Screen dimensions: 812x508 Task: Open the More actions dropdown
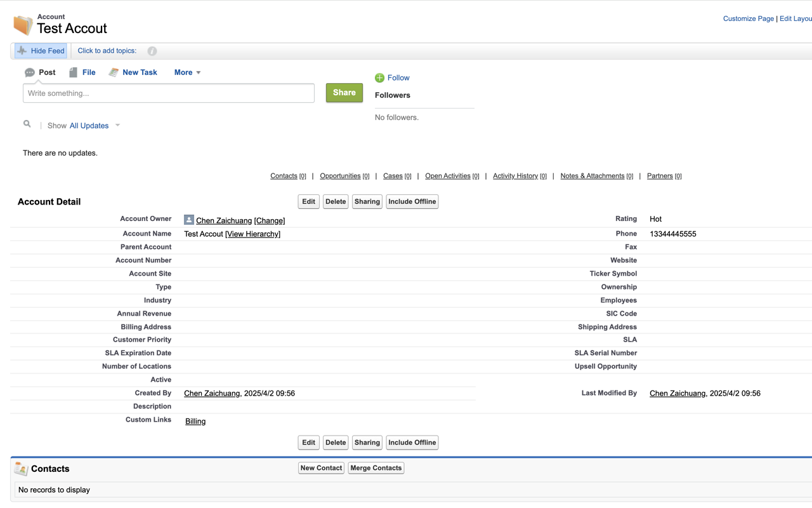pos(187,72)
